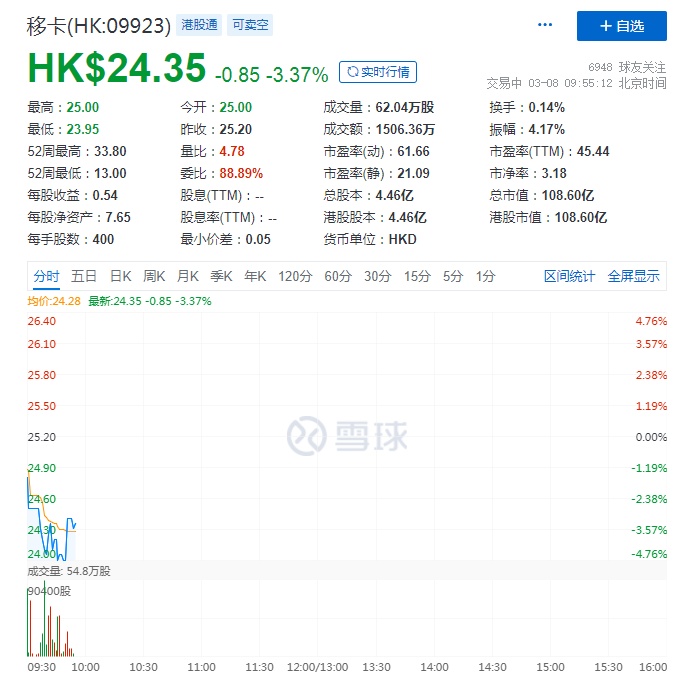Add stock with the 自选 button

click(x=621, y=26)
